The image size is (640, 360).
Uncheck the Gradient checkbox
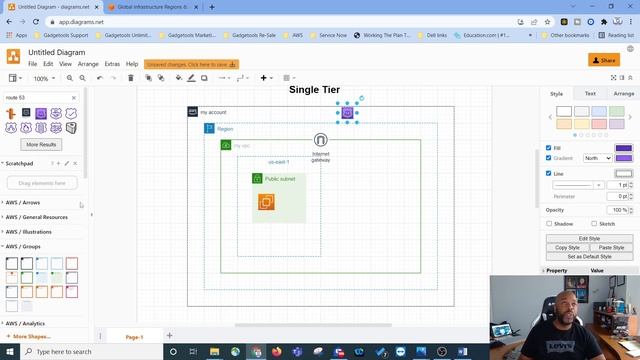click(x=549, y=158)
